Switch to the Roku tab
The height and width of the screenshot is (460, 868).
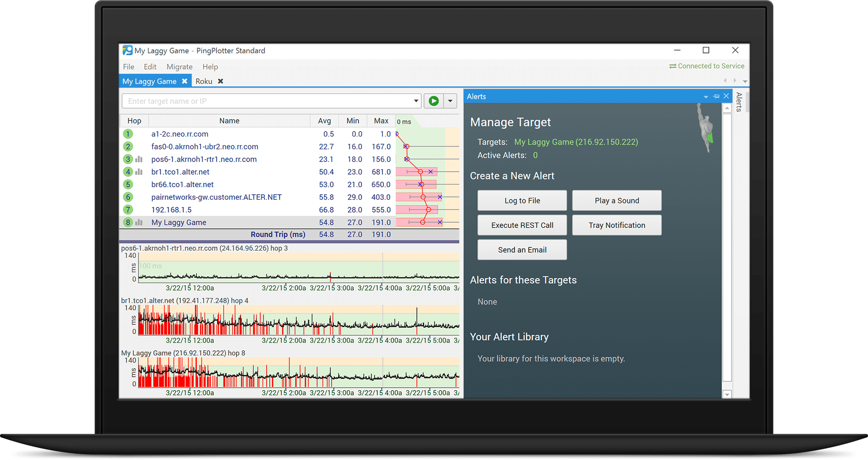pos(204,81)
